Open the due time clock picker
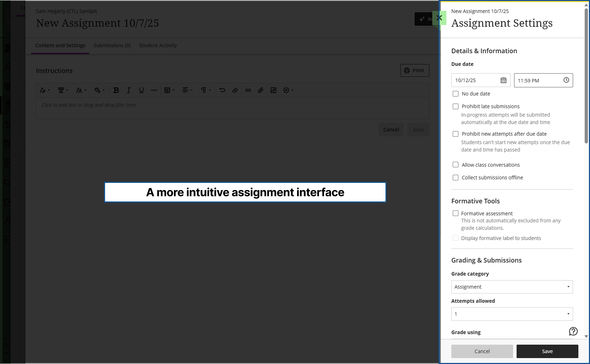590x364 pixels. (566, 80)
